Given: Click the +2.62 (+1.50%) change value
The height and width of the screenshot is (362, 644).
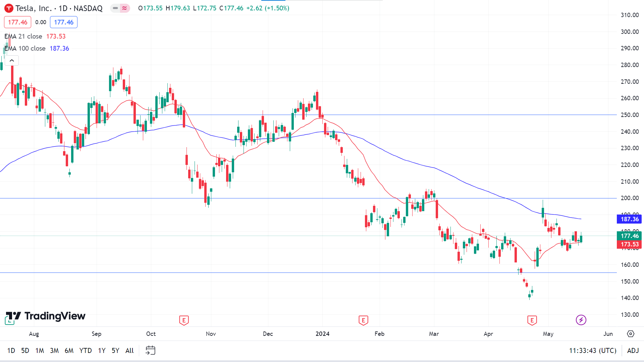Looking at the screenshot, I should click(x=268, y=8).
